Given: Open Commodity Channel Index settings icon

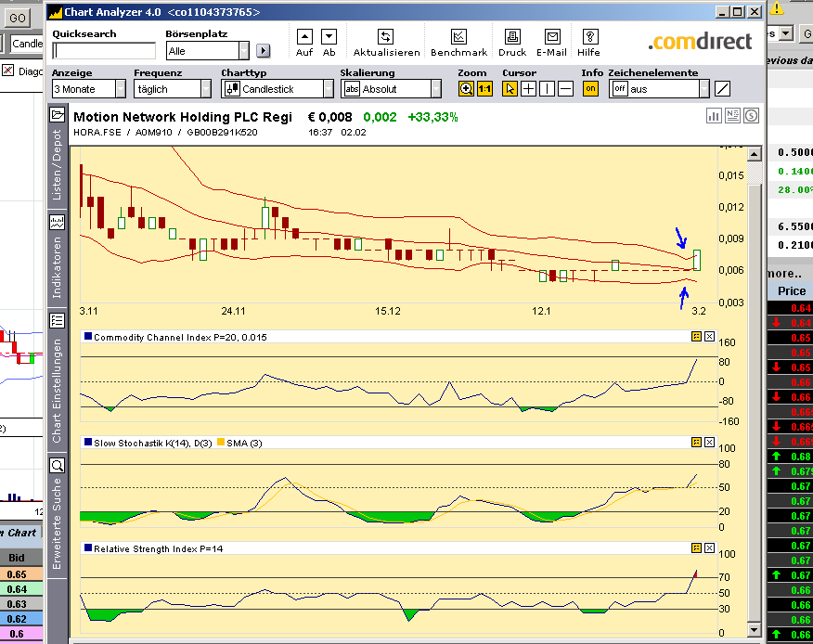Looking at the screenshot, I should point(696,337).
